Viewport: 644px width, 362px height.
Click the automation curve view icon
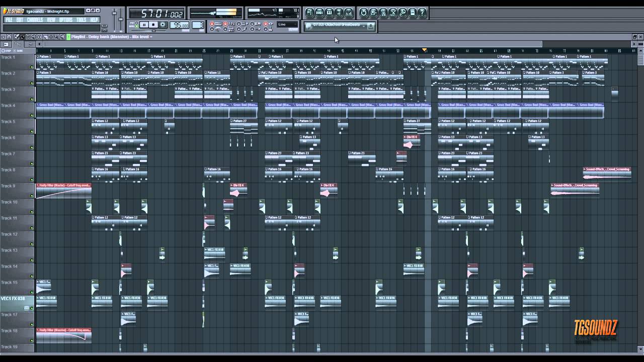click(x=18, y=44)
